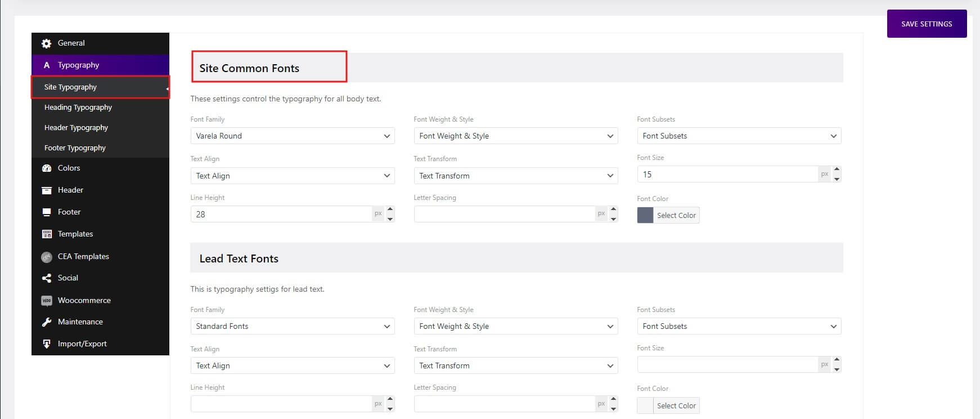
Task: Open Heading Typography submenu item
Action: coord(78,108)
